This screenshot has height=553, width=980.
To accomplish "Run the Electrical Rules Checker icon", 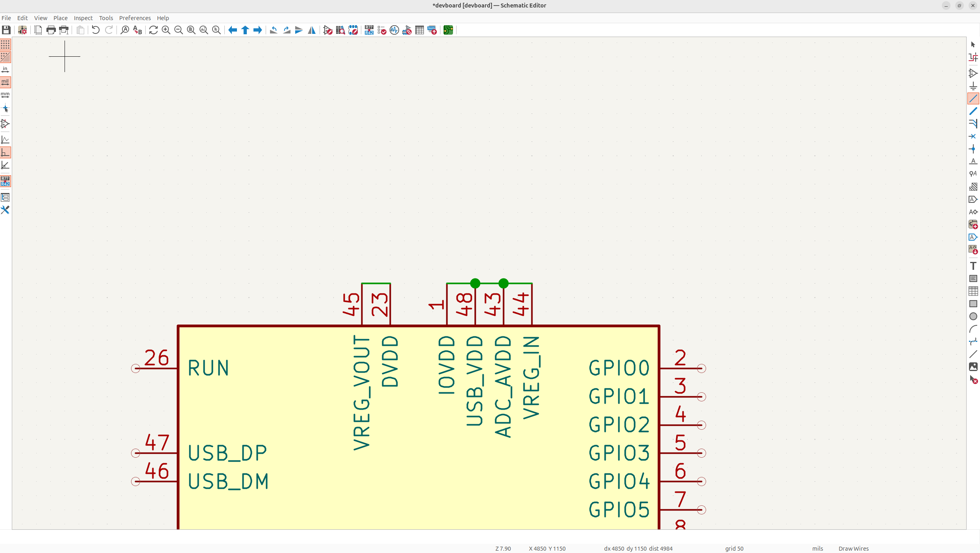I will pyautogui.click(x=381, y=30).
